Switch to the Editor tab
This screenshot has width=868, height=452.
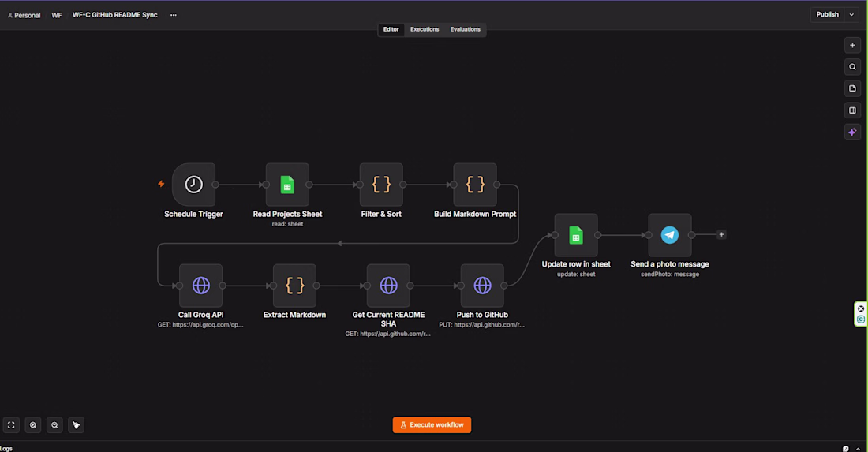[x=391, y=29]
